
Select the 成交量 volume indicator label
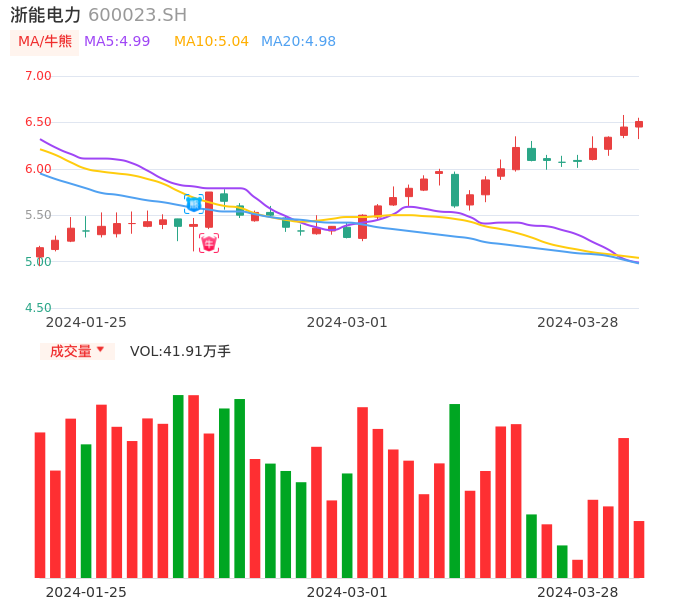[x=71, y=351]
